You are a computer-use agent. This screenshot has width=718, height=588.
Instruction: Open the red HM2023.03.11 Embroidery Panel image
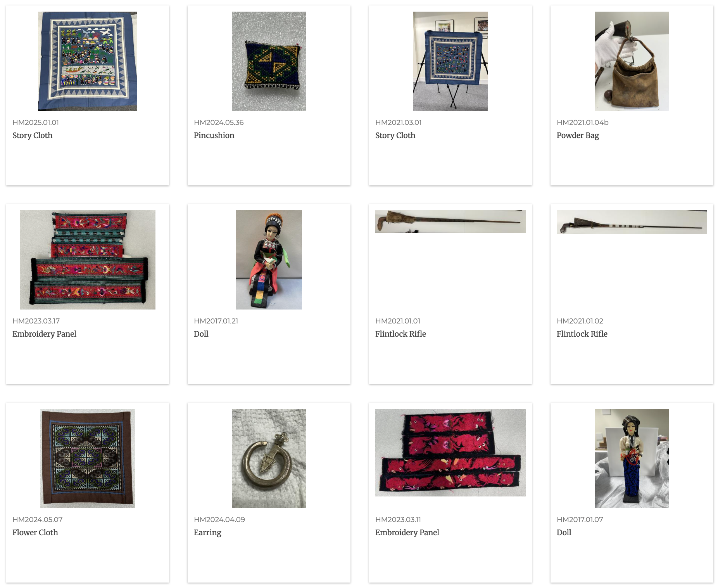[450, 453]
